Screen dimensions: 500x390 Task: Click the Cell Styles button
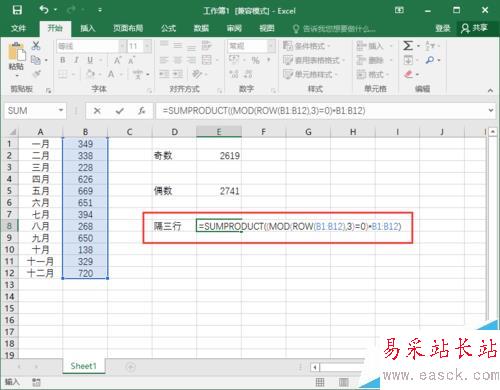310,74
